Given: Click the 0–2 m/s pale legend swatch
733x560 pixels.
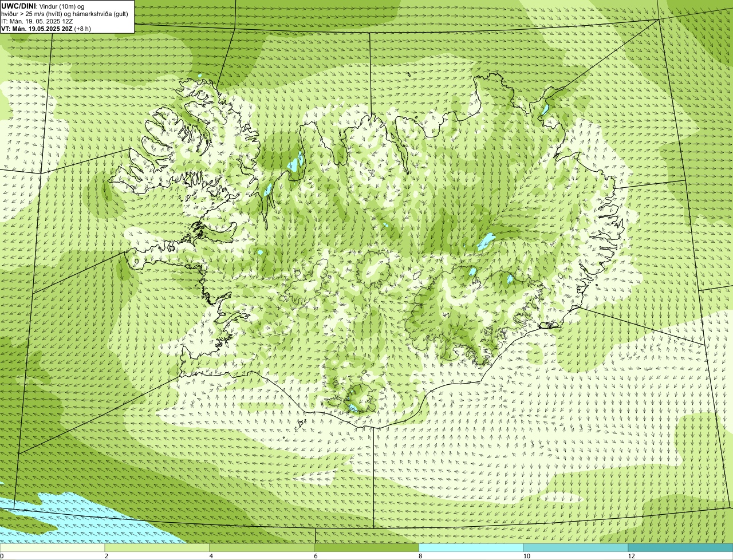Looking at the screenshot, I should coord(52,547).
